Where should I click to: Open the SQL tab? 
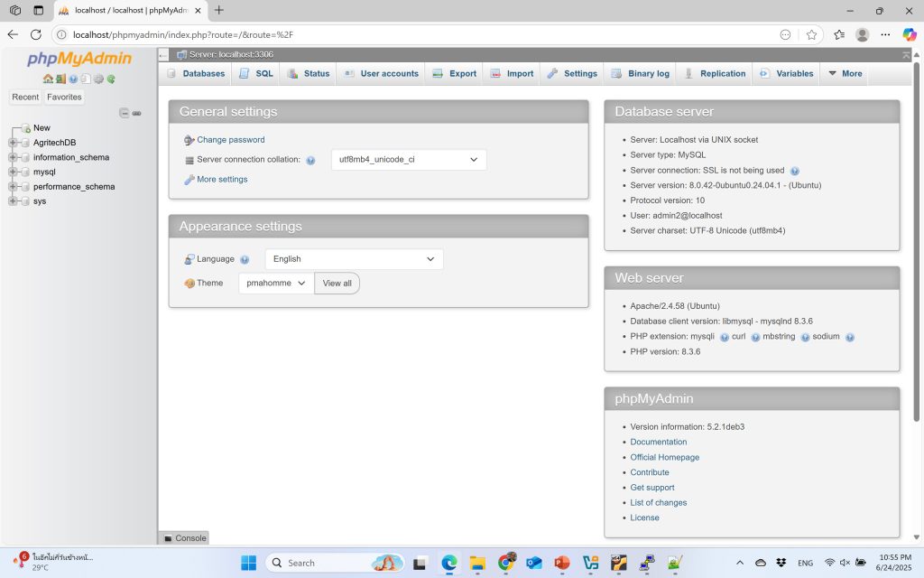[x=256, y=74]
